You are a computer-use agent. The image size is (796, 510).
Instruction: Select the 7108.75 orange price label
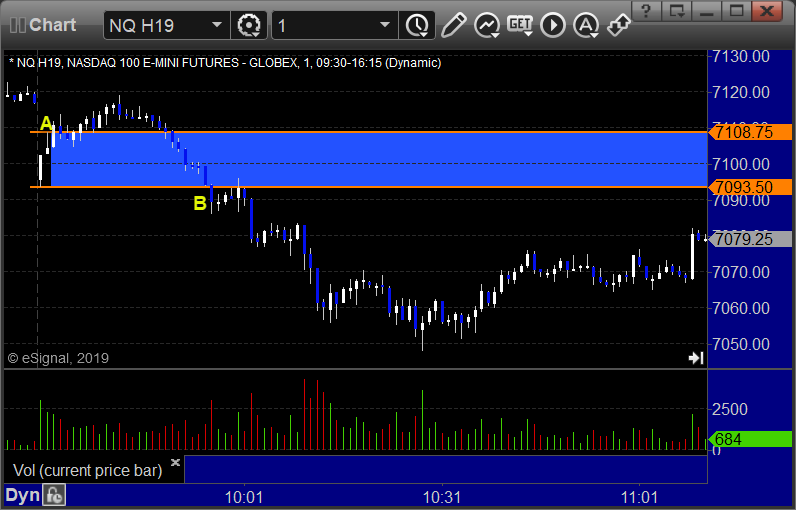pos(750,132)
